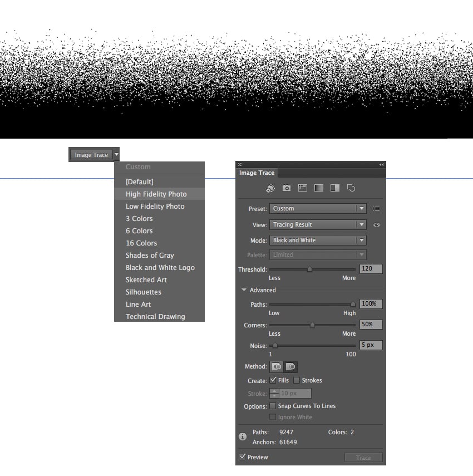Toggle the Fills checkbox
Image resolution: width=473 pixels, height=476 pixels.
(x=273, y=380)
